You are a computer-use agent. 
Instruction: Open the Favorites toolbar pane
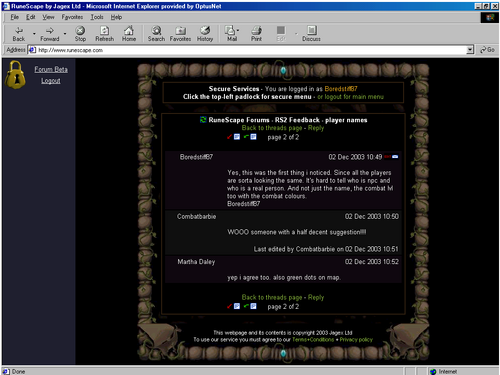click(180, 34)
